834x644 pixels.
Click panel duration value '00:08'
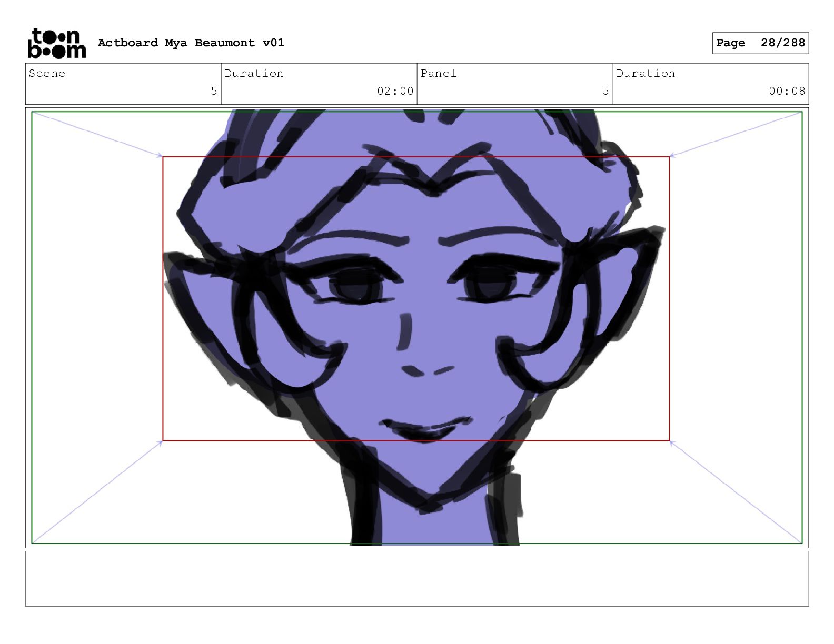coord(787,91)
